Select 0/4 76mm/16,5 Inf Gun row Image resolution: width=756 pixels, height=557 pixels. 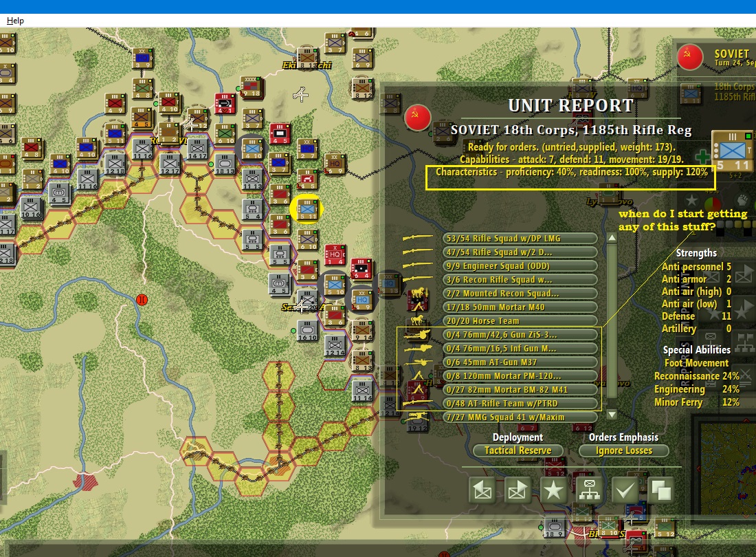(520, 348)
